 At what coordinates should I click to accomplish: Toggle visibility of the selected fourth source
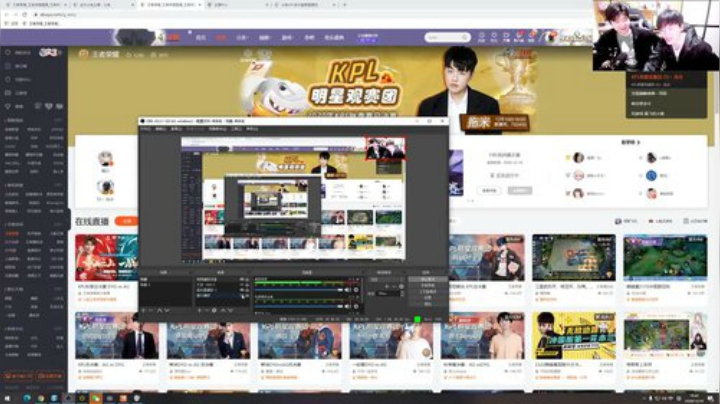[241, 296]
